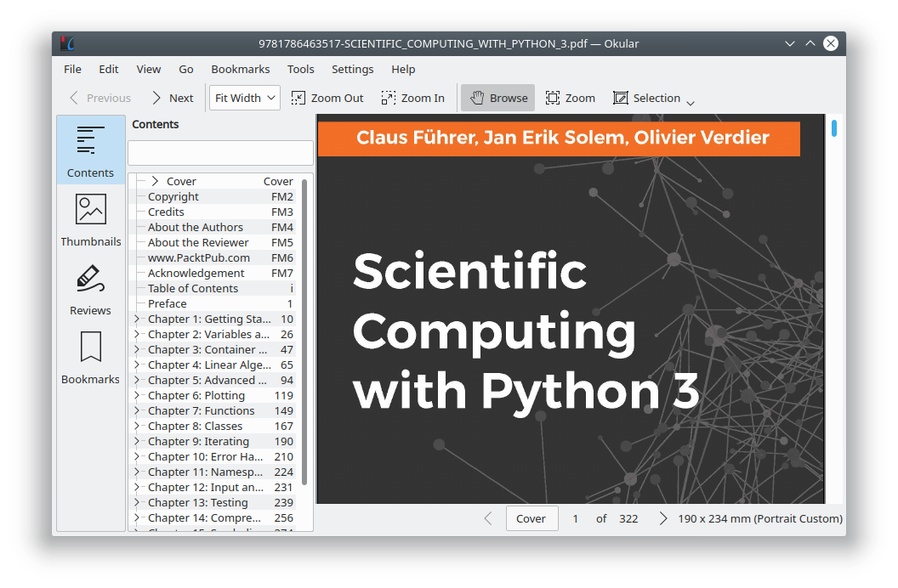Expand Chapter 6: Plotting tree node
Screen dimensions: 898x588
tap(136, 395)
